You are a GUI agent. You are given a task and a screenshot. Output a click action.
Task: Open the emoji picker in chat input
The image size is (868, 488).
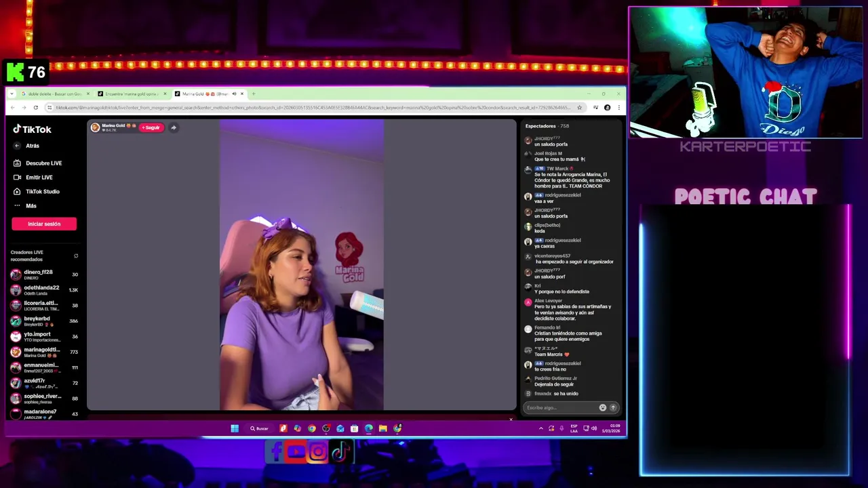click(602, 407)
